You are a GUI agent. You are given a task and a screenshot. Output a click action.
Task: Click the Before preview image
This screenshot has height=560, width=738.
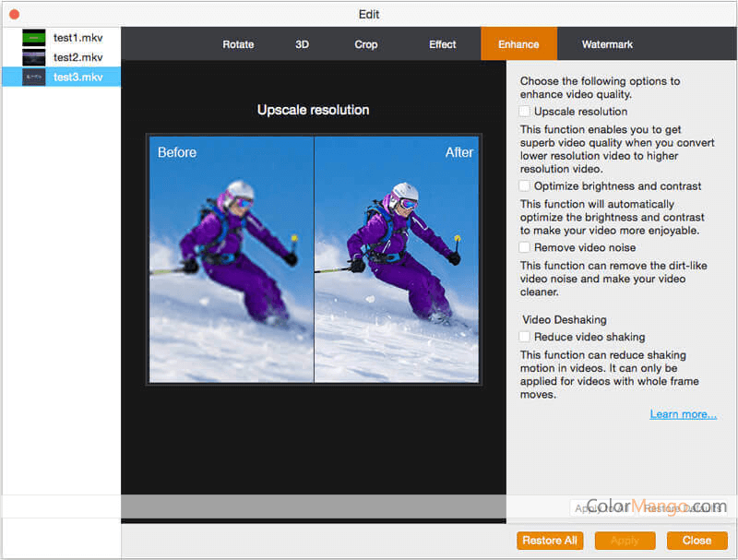(231, 258)
